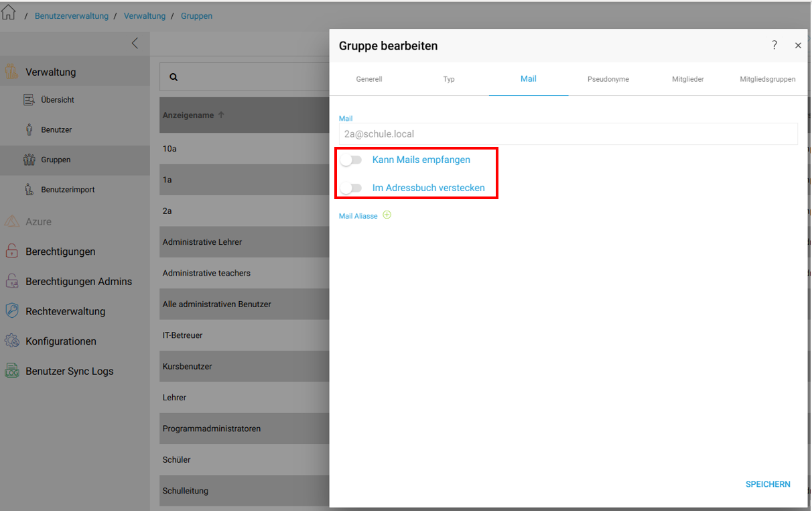Open the Übersicht sidebar label
Screen dimensions: 812x511
point(58,100)
